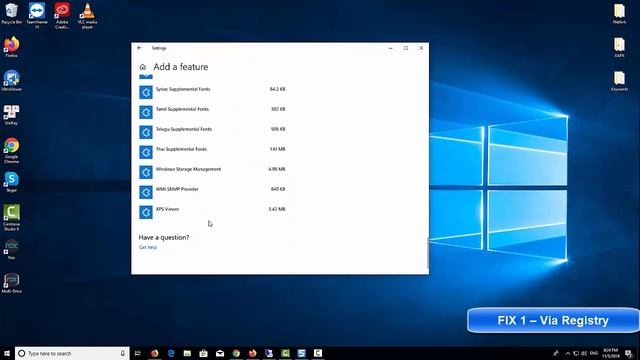
Task: Open Task View on the taskbar
Action: 138,353
